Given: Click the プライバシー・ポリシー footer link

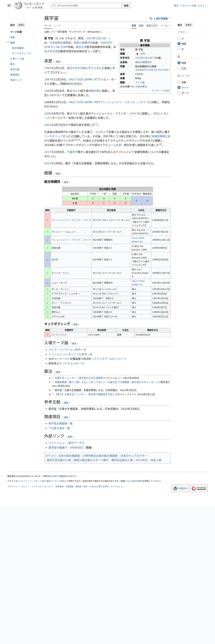Looking at the screenshot, I should tap(18, 487).
